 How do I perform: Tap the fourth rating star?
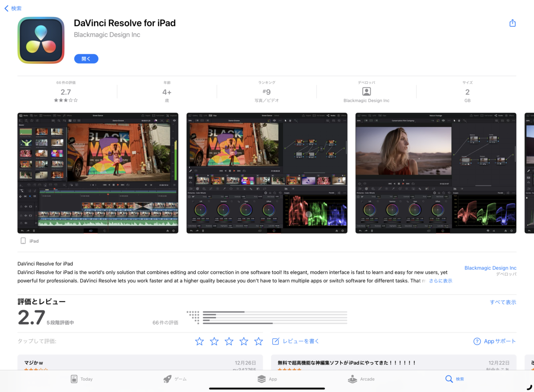[244, 341]
